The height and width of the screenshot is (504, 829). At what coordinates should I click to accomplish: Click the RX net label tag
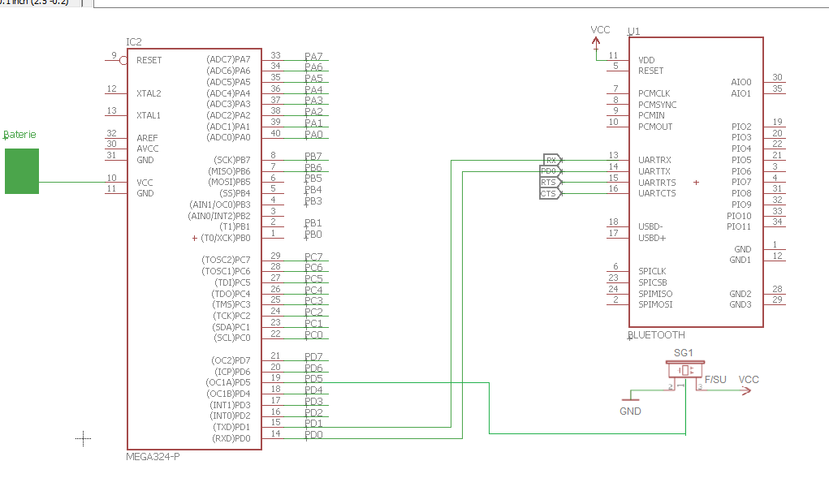pos(551,160)
